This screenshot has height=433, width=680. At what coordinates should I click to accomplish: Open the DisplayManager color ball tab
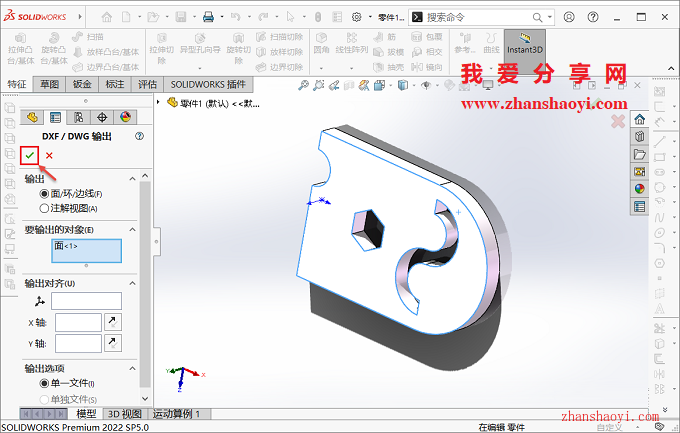[125, 117]
